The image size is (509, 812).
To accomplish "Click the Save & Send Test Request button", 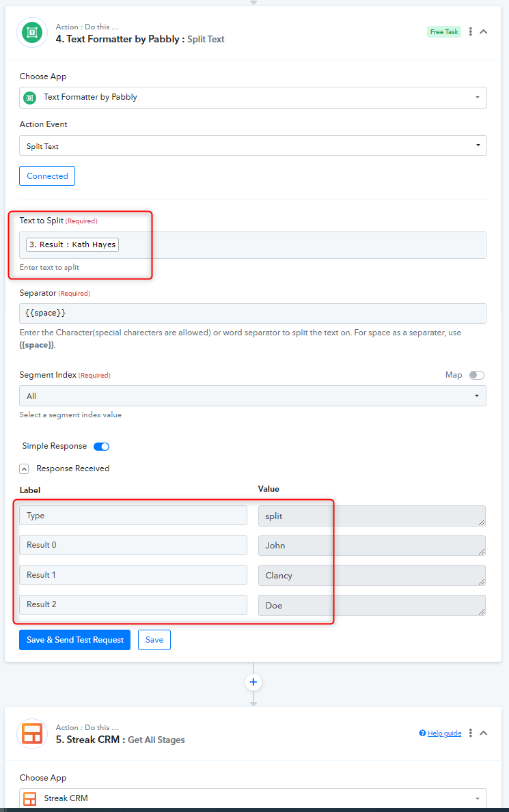I will pos(74,640).
